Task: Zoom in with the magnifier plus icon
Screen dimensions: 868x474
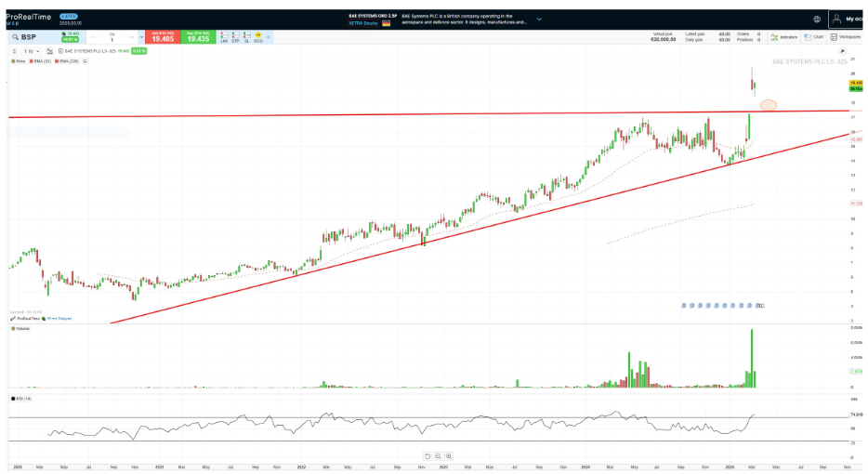Action: [x=449, y=456]
